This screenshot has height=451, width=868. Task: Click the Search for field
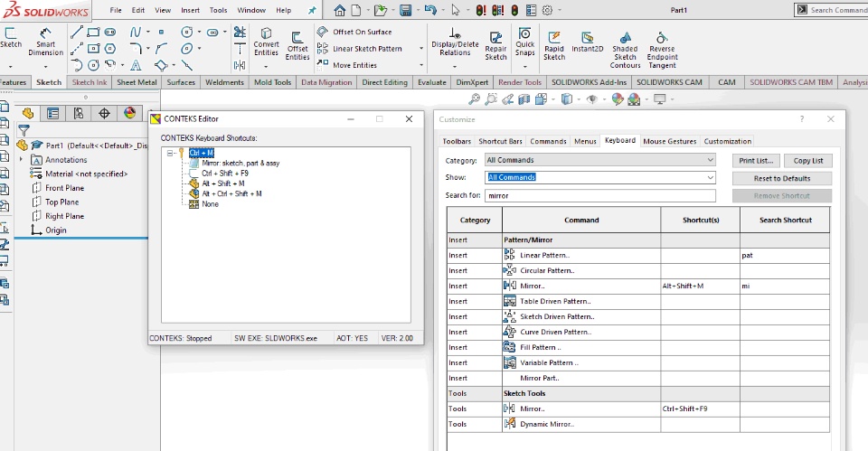[600, 195]
